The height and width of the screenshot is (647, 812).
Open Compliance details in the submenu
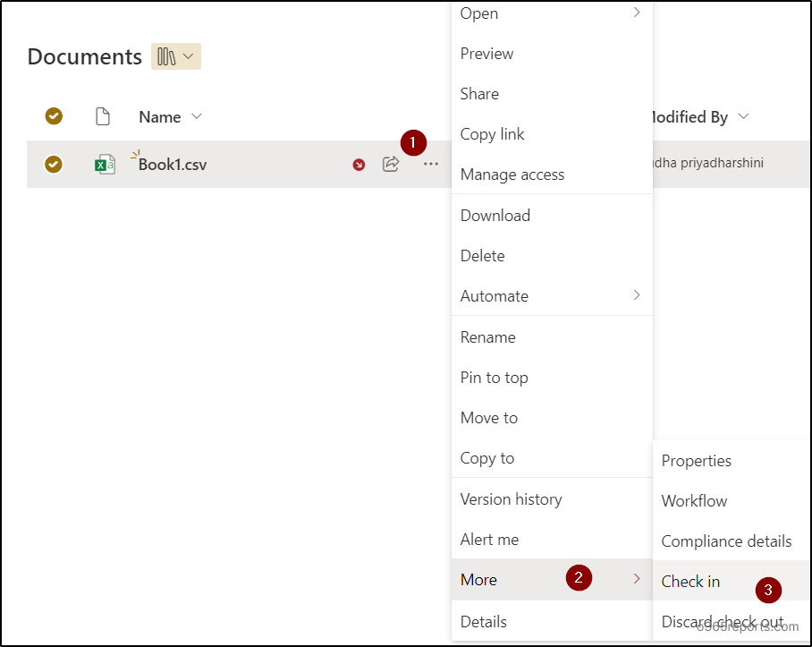[732, 541]
